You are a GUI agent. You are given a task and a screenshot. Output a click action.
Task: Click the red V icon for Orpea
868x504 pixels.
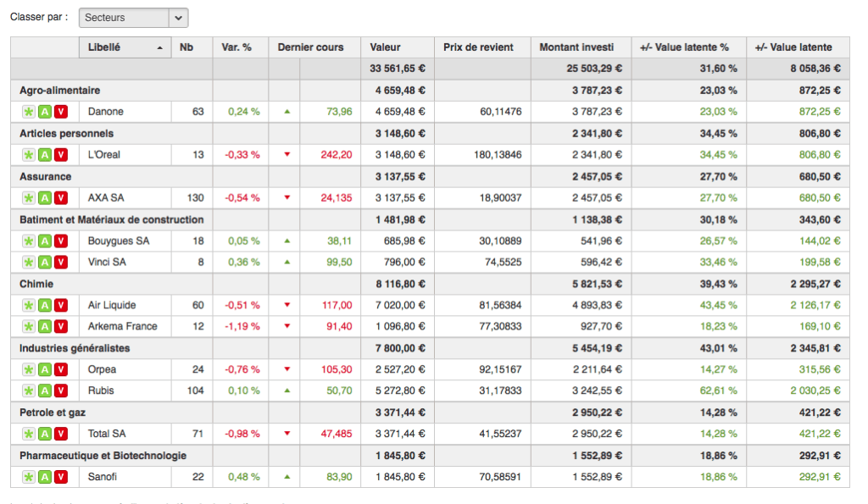61,369
